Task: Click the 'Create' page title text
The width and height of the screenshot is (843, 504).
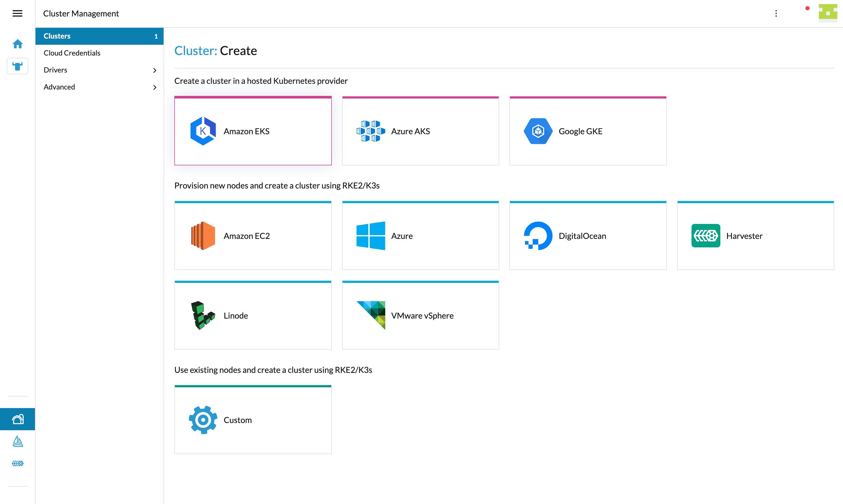Action: tap(238, 51)
